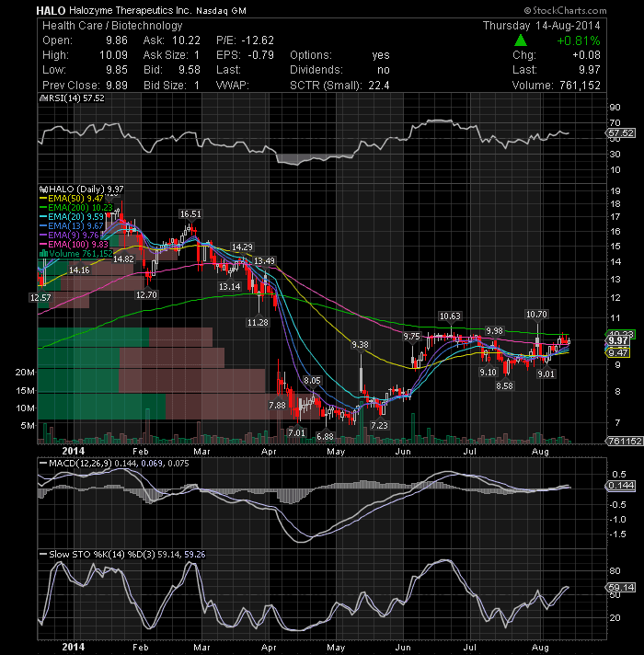The width and height of the screenshot is (644, 655).
Task: Click the Thursday 14-Aug-2014 date
Action: [541, 26]
